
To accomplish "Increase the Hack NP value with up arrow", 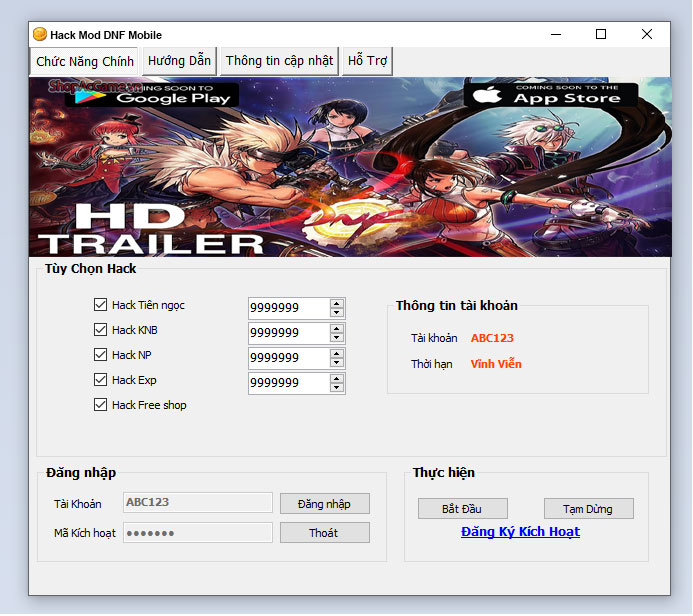I will coord(337,353).
